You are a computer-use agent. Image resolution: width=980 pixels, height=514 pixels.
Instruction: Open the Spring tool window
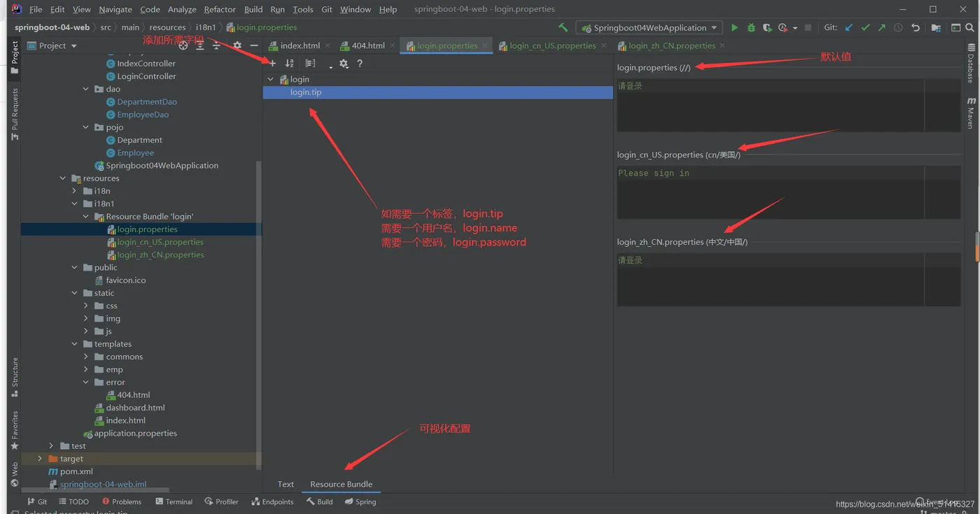pyautogui.click(x=360, y=501)
